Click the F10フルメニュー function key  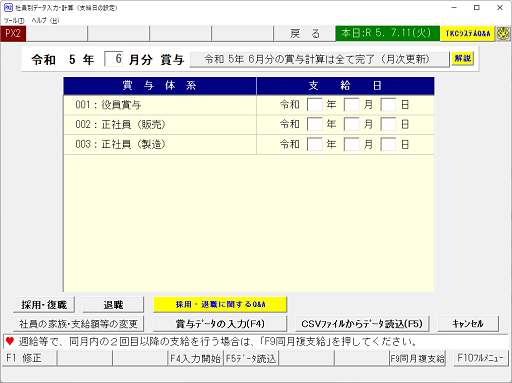[x=480, y=358]
